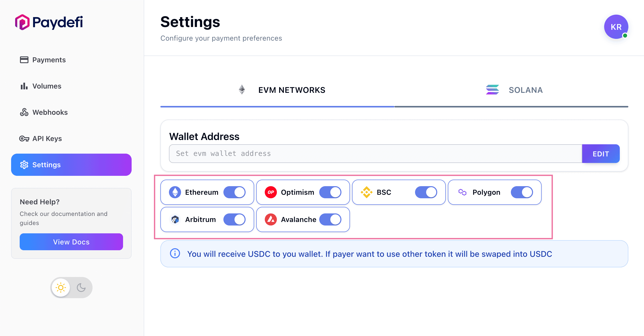Click the Paydefi logo icon
644x336 pixels.
22,22
